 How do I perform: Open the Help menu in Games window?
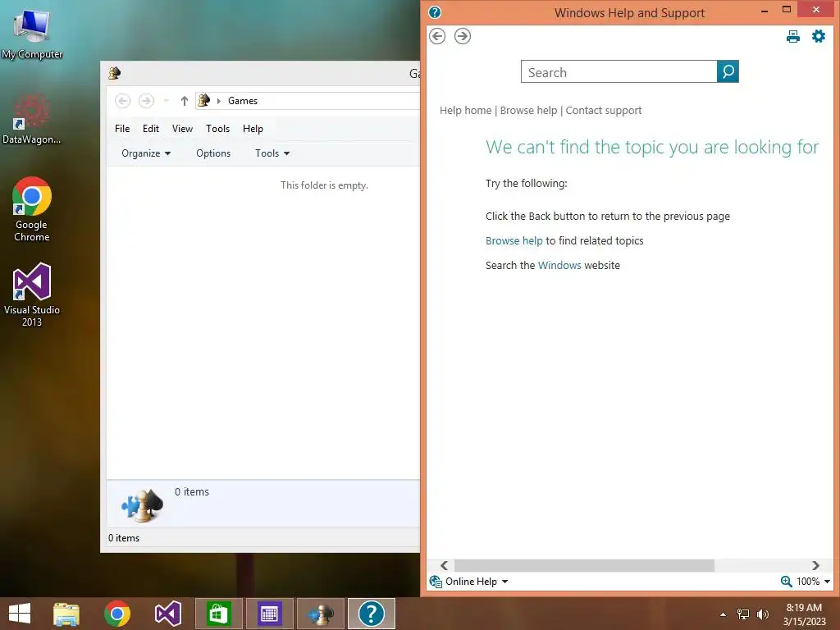(x=253, y=129)
